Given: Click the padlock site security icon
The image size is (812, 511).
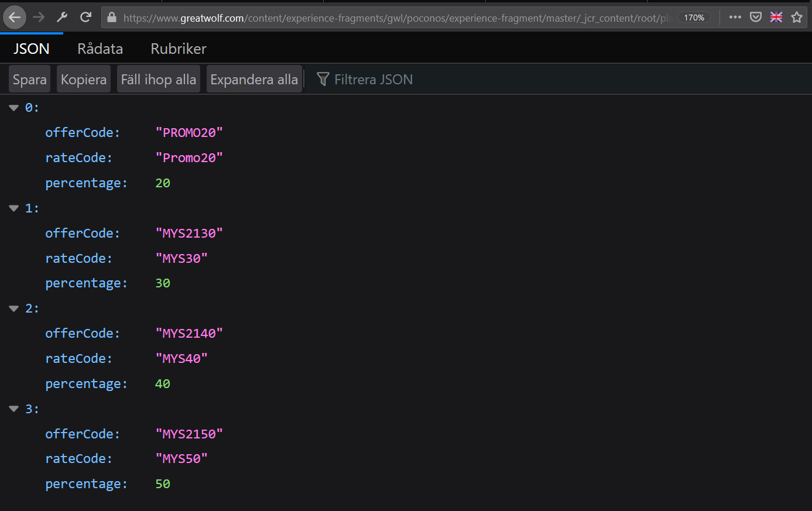Looking at the screenshot, I should click(x=112, y=18).
